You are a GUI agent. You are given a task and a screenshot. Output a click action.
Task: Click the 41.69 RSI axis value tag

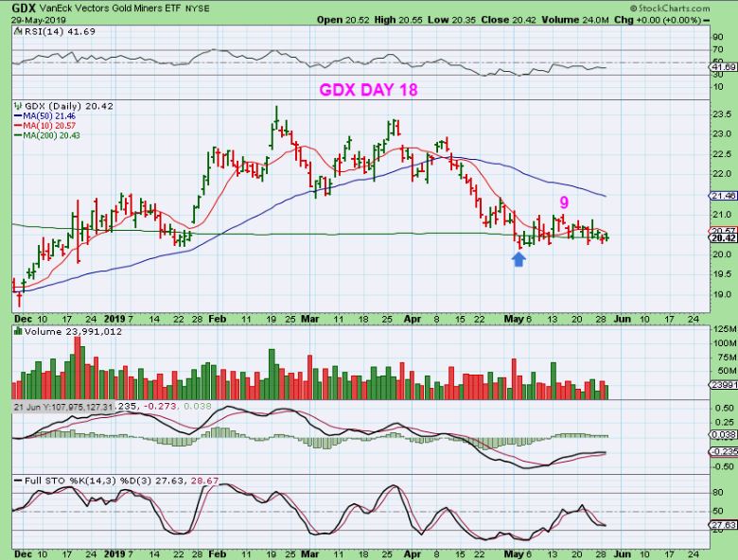724,67
